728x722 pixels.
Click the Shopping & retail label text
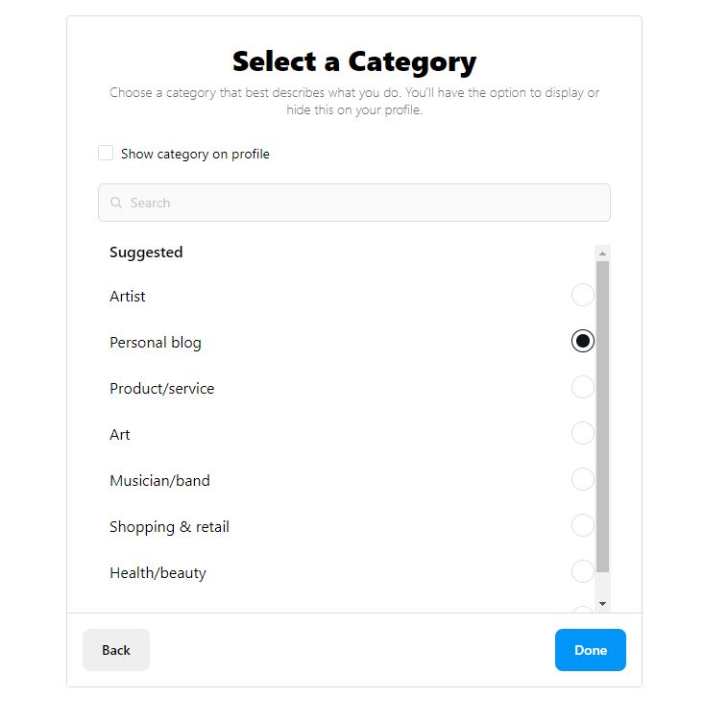[169, 527]
